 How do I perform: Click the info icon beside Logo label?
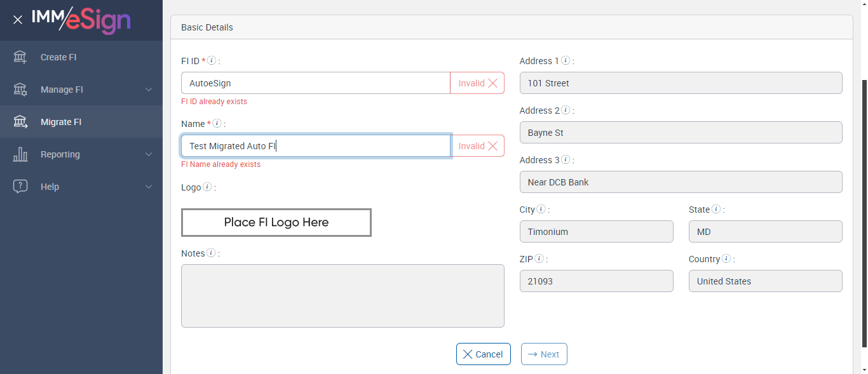tap(207, 187)
